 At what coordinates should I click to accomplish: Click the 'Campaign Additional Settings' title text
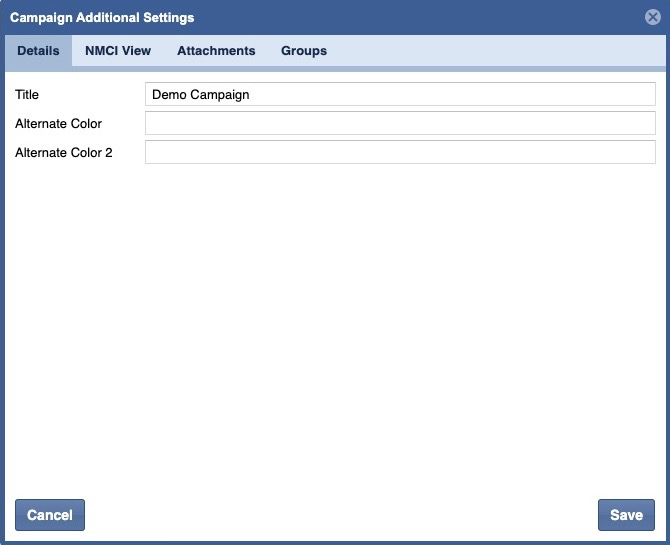point(102,18)
